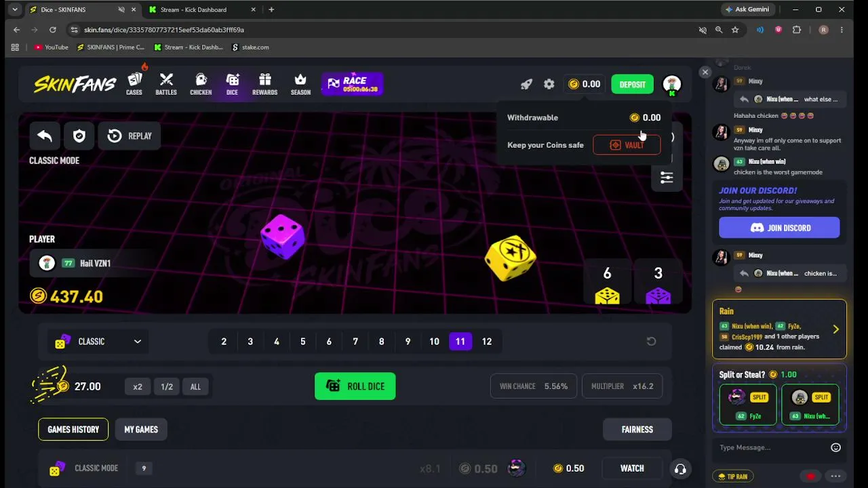Switch to My Games tab
868x488 pixels.
click(141, 430)
